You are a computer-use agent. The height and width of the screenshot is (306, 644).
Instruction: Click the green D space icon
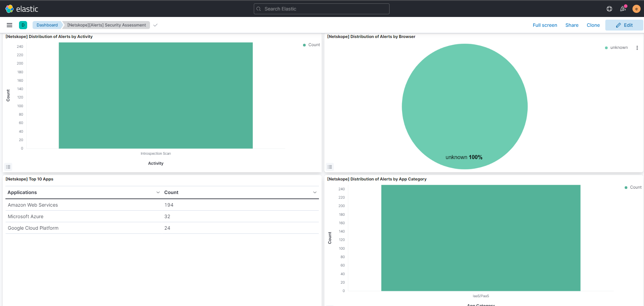click(23, 25)
